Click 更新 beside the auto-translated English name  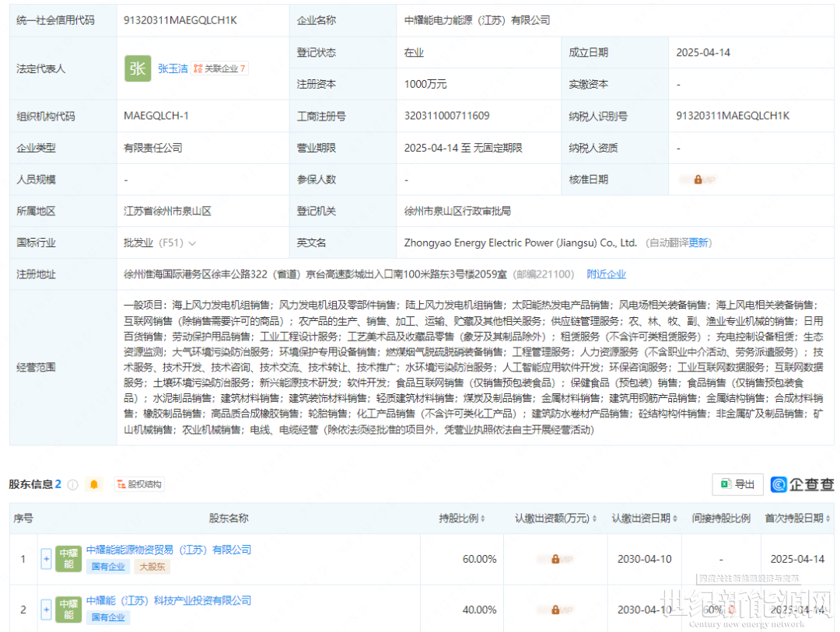click(x=698, y=243)
